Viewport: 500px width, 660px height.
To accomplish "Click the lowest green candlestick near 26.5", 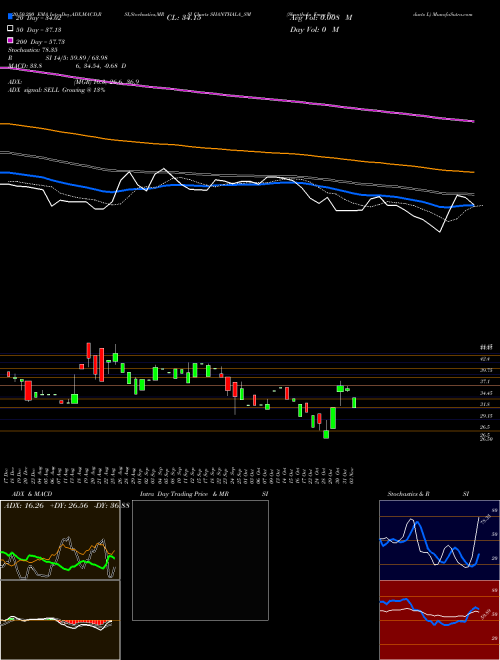I will coord(326,434).
